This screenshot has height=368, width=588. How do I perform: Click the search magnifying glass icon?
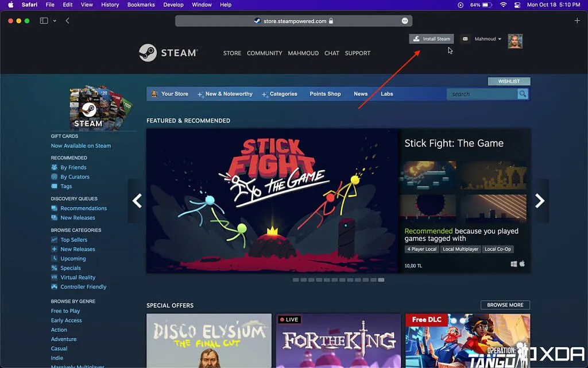pos(523,93)
